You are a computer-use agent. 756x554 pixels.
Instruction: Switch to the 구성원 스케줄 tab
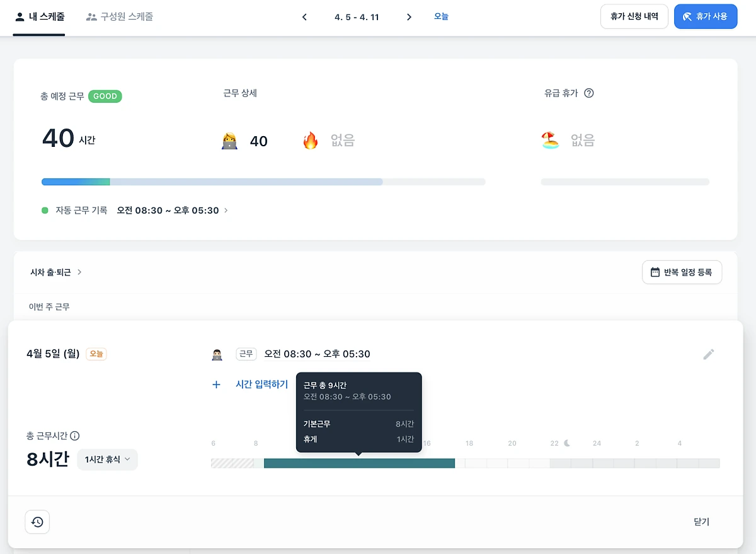pos(119,16)
